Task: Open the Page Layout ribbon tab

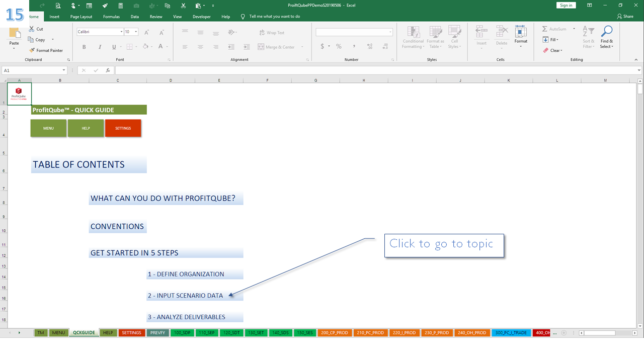Action: coord(82,17)
